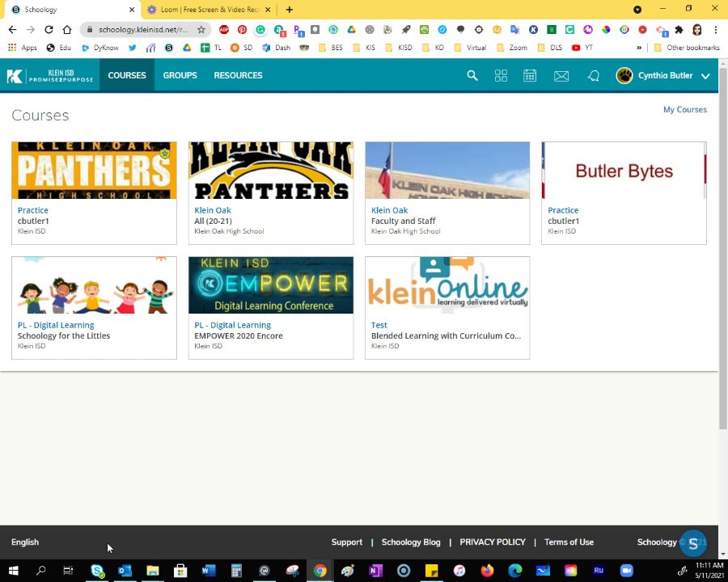Expand the Cynthia Butler account dropdown arrow

tap(705, 76)
